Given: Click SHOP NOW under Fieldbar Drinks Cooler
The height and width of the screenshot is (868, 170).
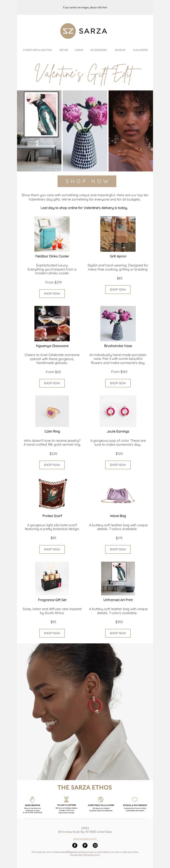Looking at the screenshot, I should (52, 294).
